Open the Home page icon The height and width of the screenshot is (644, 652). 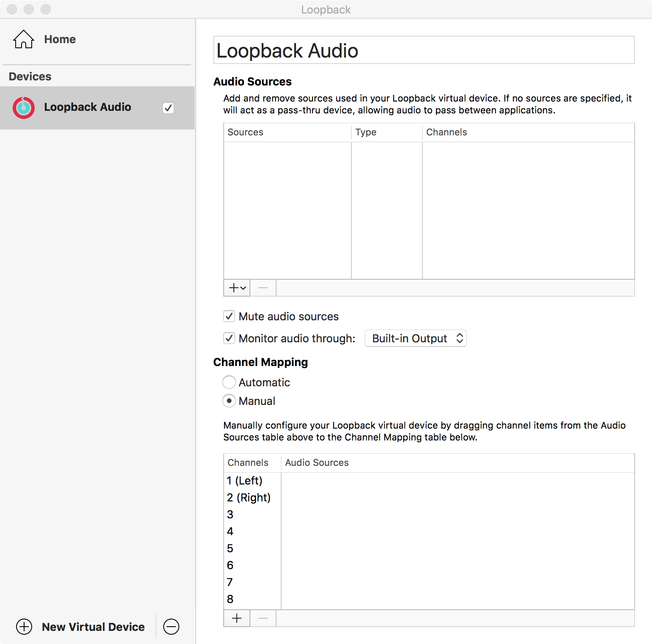[24, 39]
